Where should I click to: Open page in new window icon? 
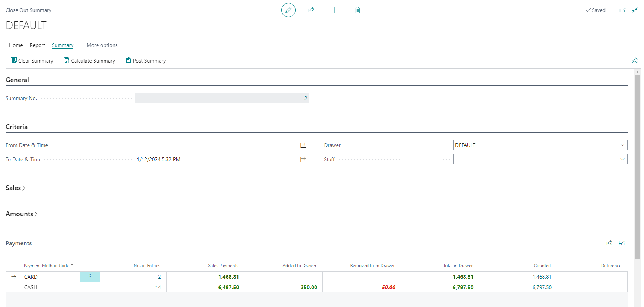coord(622,10)
